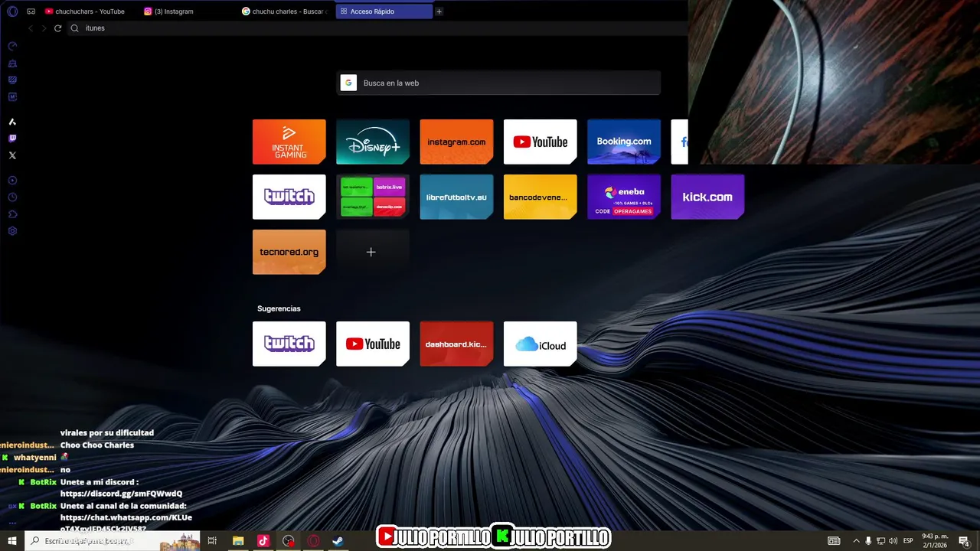
Task: Click the Sugerencias heading
Action: pyautogui.click(x=279, y=308)
